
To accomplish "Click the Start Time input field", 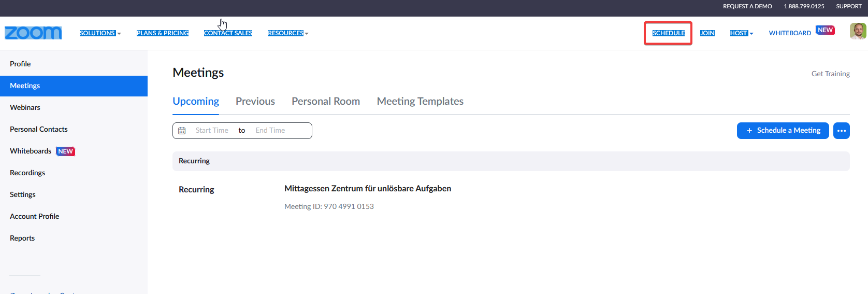I will (x=212, y=131).
